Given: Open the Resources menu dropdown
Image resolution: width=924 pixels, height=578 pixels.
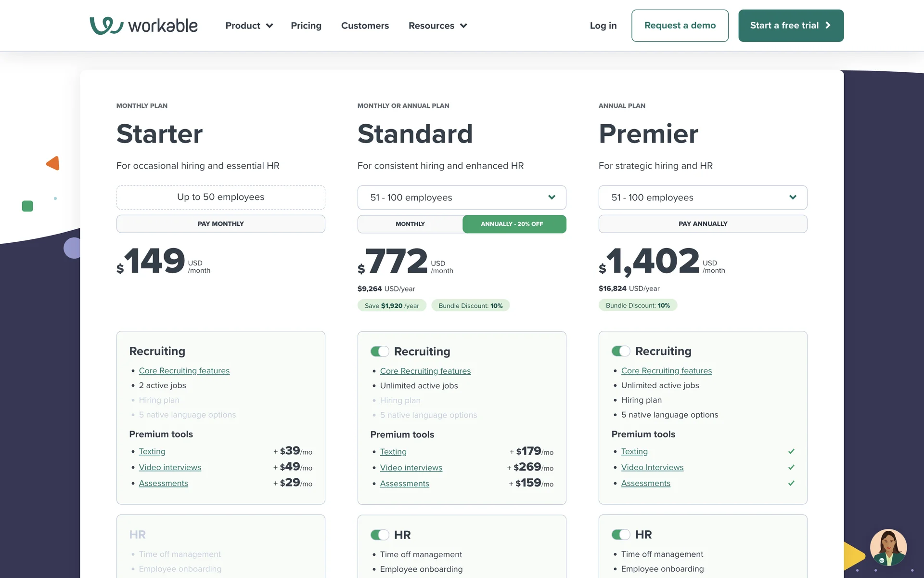Looking at the screenshot, I should (x=437, y=26).
